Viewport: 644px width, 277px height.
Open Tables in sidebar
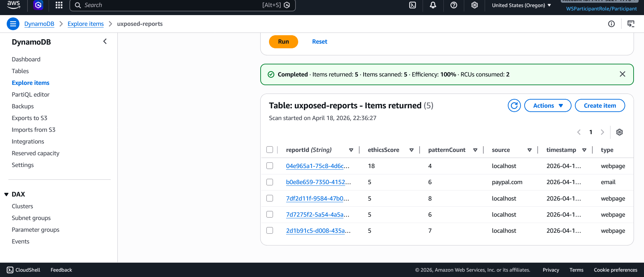[20, 71]
